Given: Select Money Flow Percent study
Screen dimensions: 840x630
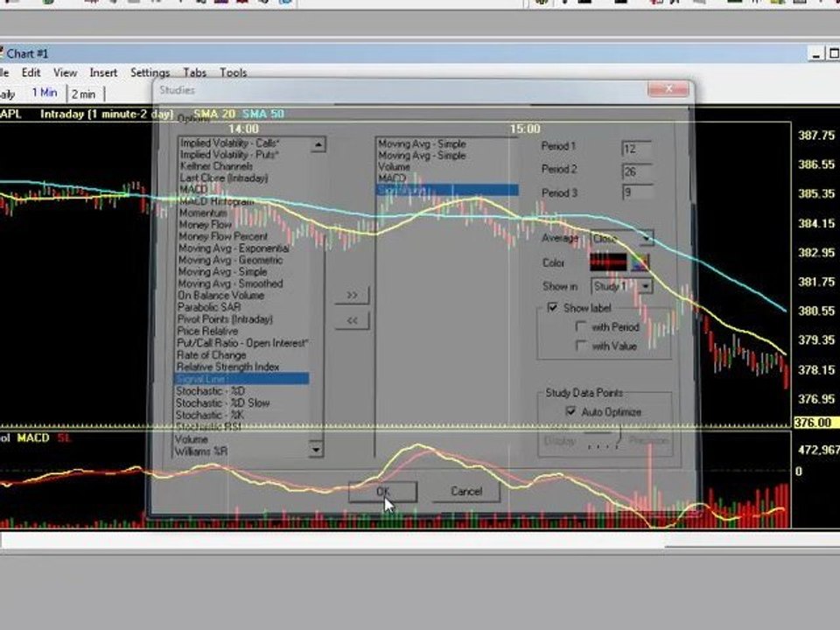Looking at the screenshot, I should tap(223, 236).
